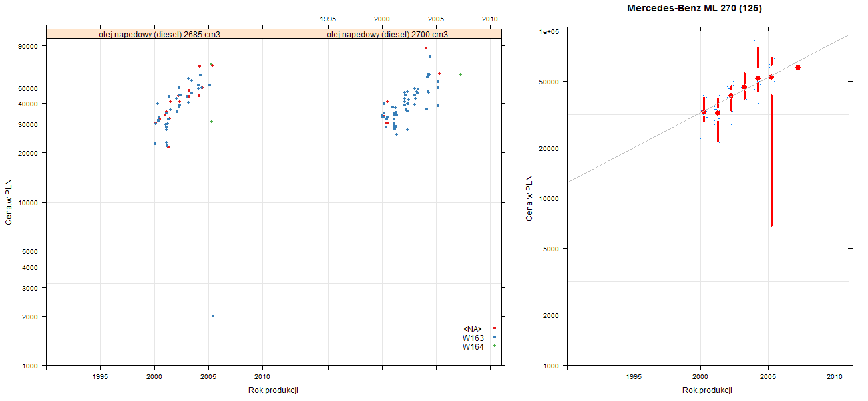The height and width of the screenshot is (401, 868).
Task: Click the longest red range bar in the ML 270 chart
Action: [x=771, y=160]
